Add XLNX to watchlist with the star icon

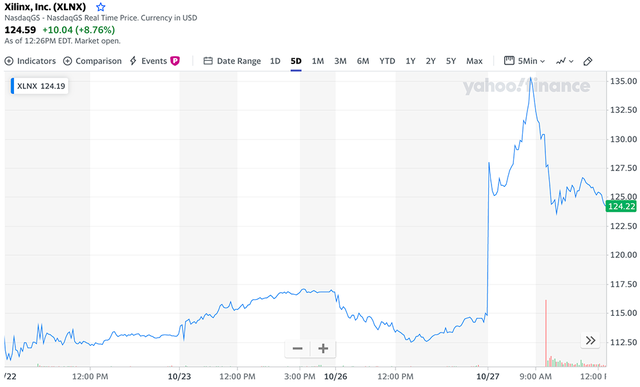click(x=101, y=7)
